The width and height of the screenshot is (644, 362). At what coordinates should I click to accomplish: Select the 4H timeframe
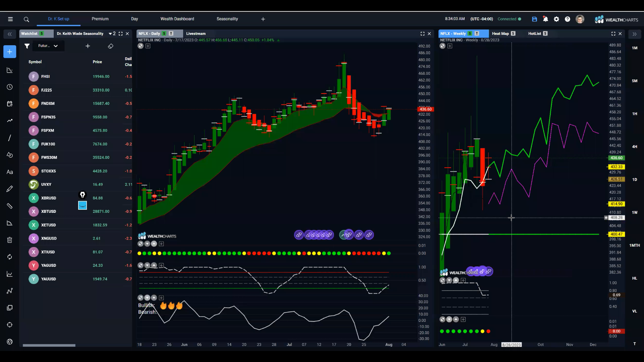[635, 146]
